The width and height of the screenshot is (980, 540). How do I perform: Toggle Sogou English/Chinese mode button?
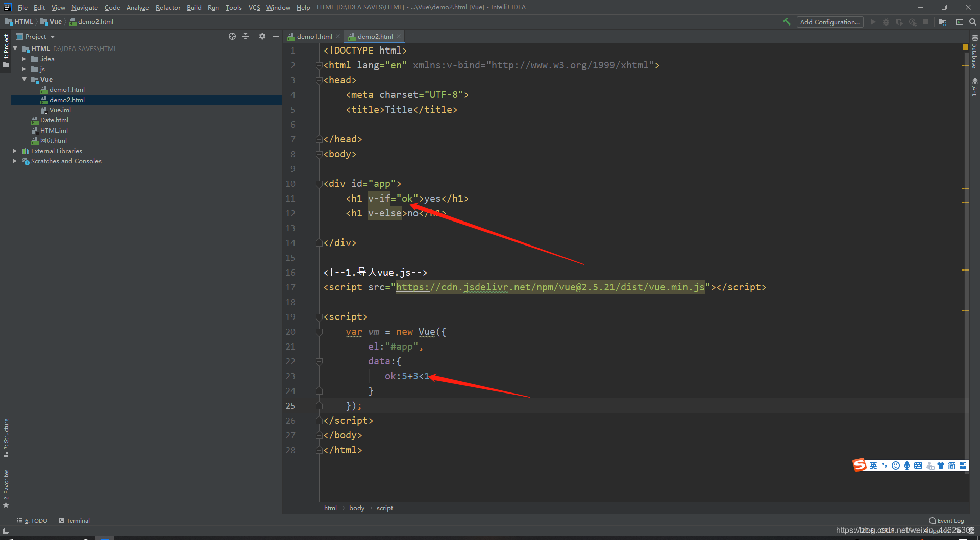[x=873, y=465]
